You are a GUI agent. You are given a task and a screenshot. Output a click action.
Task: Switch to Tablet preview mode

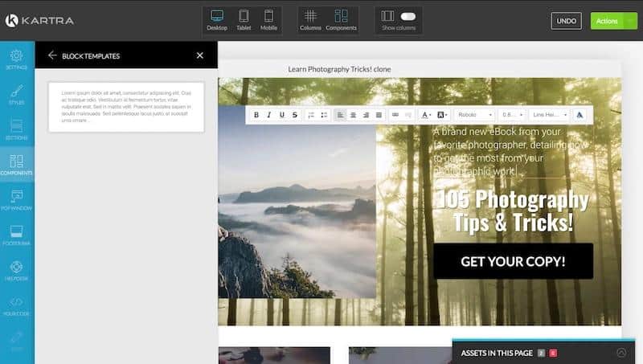[244, 20]
